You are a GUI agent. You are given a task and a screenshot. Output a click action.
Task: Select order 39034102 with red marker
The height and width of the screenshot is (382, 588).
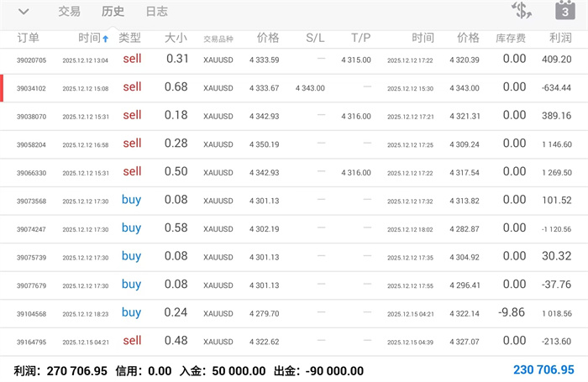point(32,88)
